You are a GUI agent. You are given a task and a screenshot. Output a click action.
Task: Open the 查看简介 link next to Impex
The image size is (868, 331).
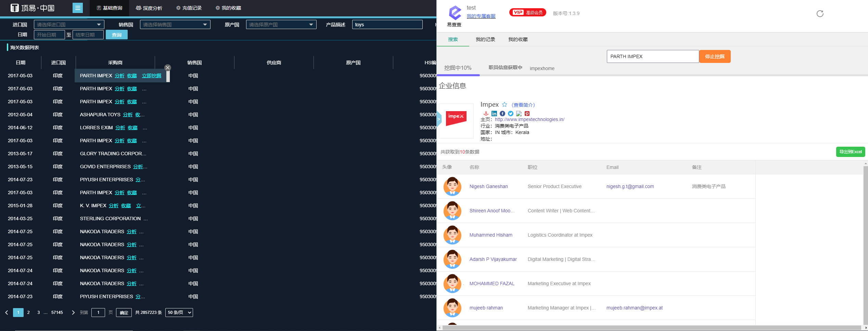click(x=523, y=105)
